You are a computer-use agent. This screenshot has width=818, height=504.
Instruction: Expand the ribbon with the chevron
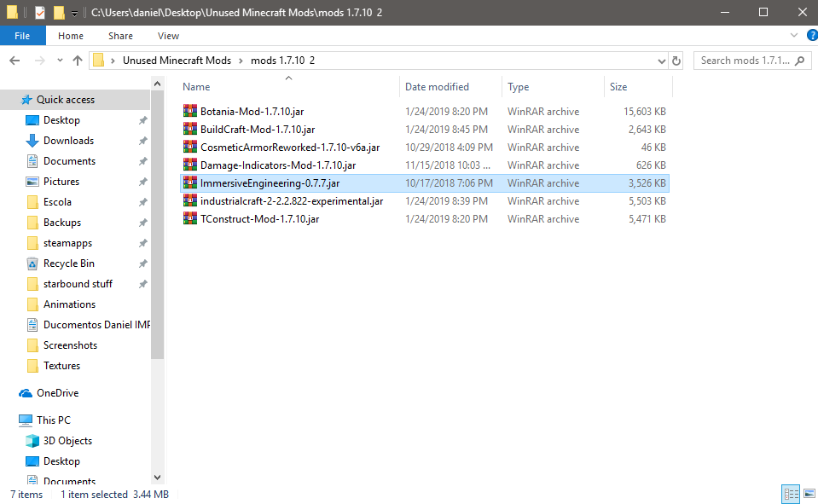point(794,36)
